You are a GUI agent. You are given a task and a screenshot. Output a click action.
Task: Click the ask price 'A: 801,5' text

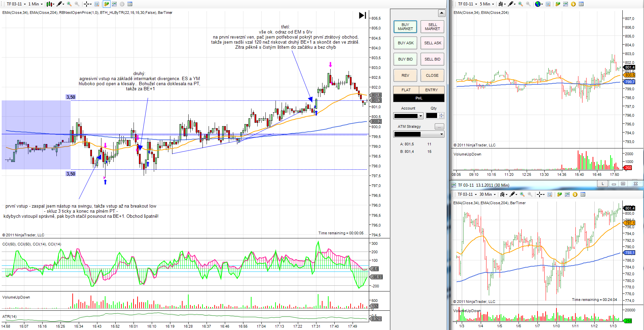pyautogui.click(x=407, y=144)
